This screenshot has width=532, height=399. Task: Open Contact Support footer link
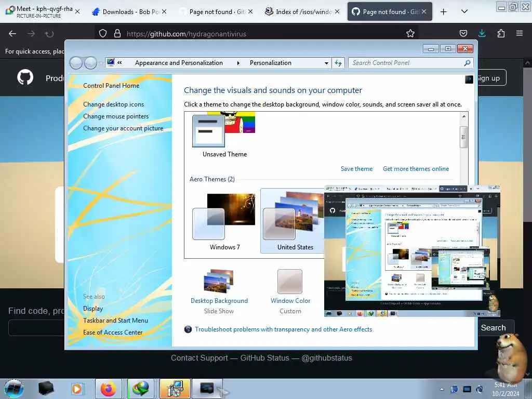point(199,358)
